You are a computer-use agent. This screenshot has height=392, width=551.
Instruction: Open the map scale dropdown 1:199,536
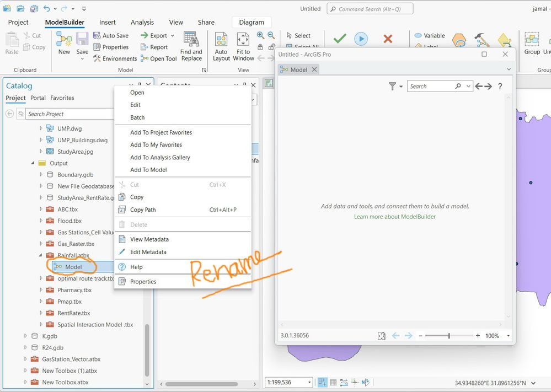309,382
